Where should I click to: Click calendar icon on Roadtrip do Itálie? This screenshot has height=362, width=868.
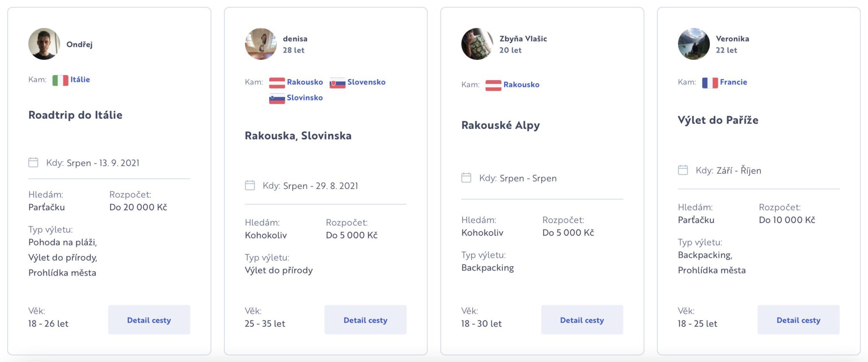(x=33, y=163)
